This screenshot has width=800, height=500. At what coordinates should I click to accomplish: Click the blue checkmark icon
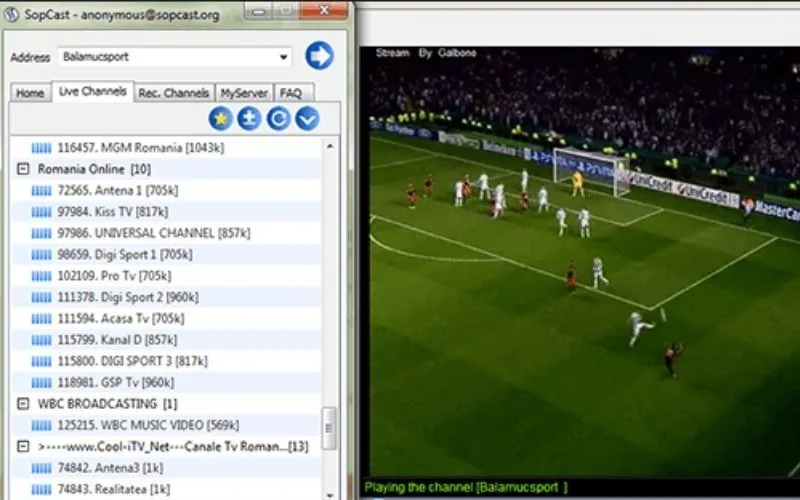307,119
